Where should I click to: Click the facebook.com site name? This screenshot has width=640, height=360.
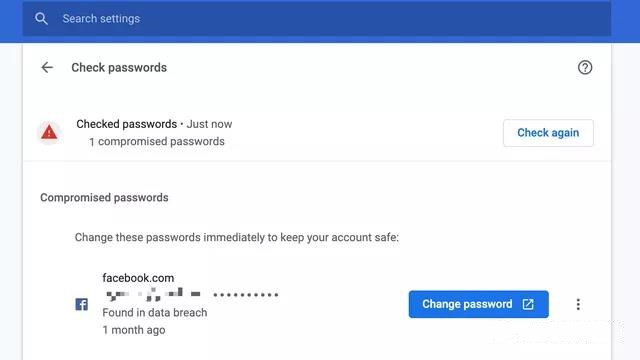[138, 278]
